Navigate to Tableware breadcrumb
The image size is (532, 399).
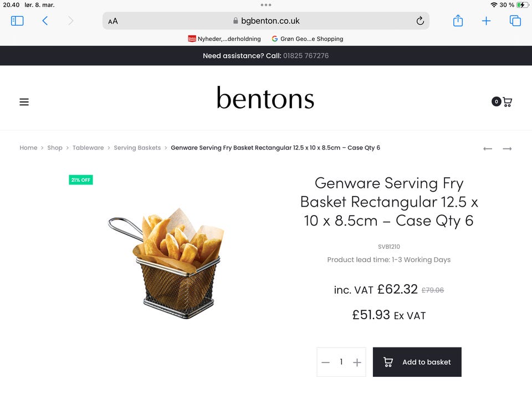(x=88, y=148)
